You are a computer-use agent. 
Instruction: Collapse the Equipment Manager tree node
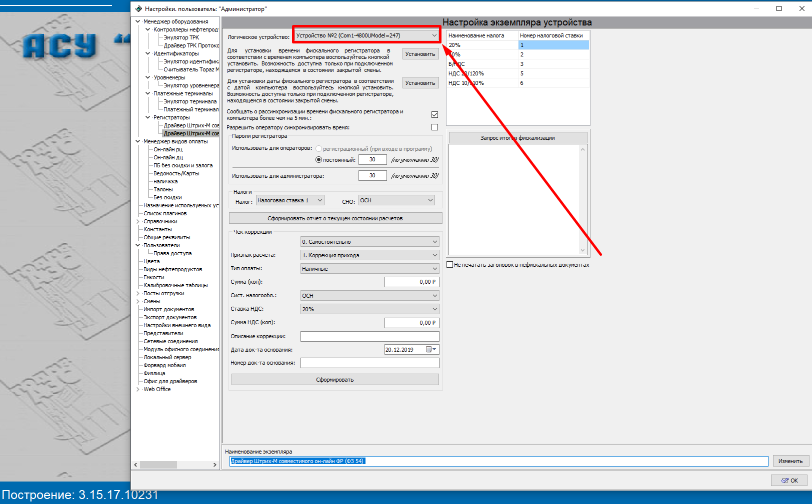pos(138,21)
